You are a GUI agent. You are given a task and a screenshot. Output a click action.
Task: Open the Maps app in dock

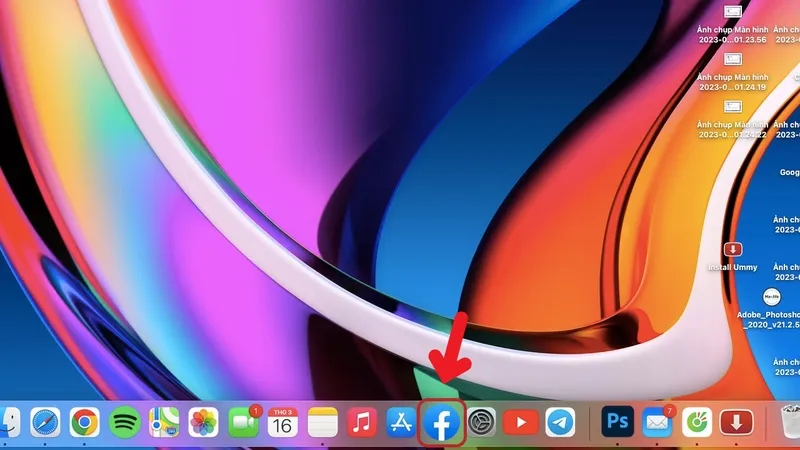coord(164,423)
